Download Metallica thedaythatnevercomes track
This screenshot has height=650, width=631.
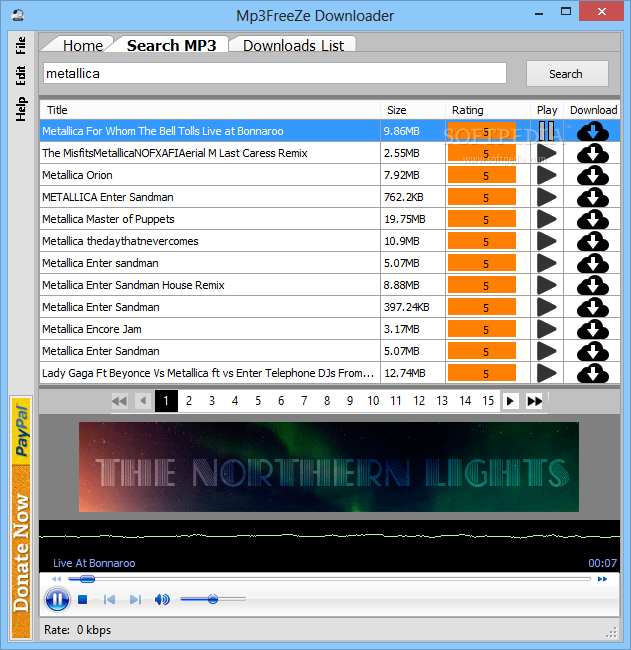pos(593,241)
